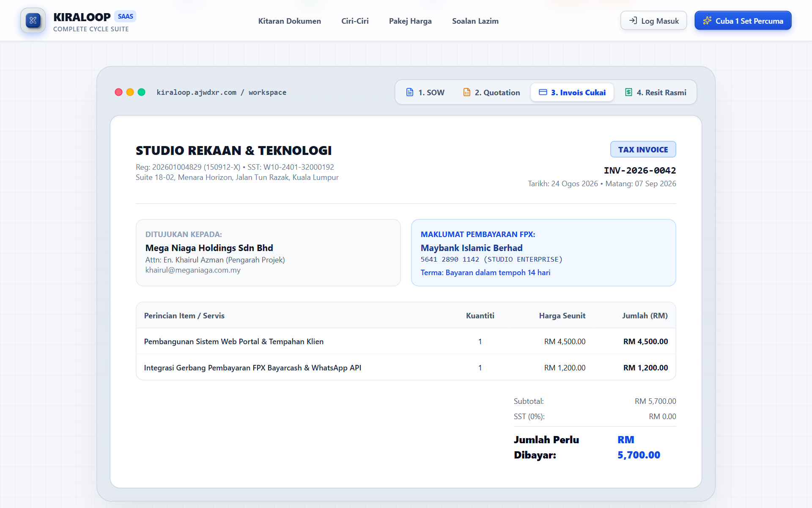This screenshot has height=508, width=812.
Task: Click the KiraLoop logo icon
Action: tap(33, 20)
